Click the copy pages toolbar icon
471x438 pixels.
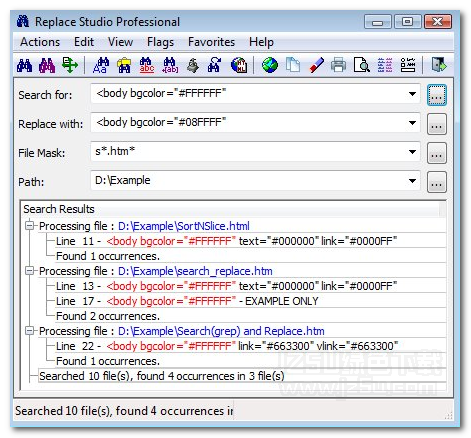point(293,65)
